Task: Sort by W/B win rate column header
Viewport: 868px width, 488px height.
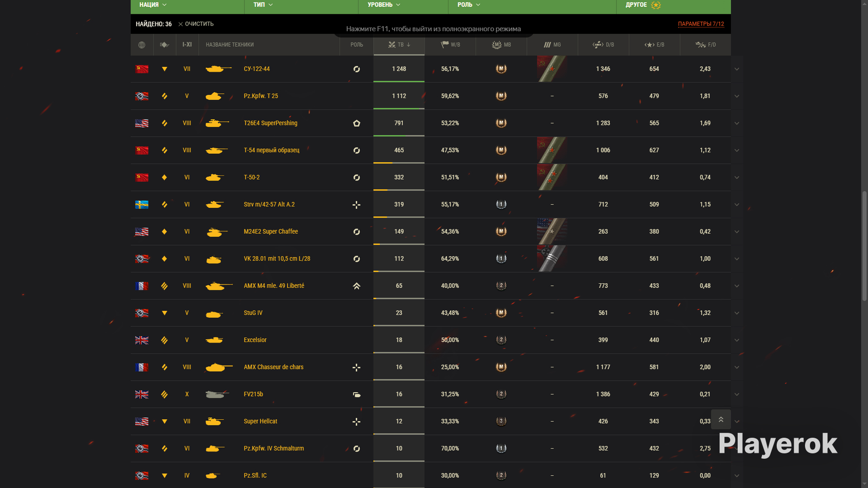Action: point(450,45)
